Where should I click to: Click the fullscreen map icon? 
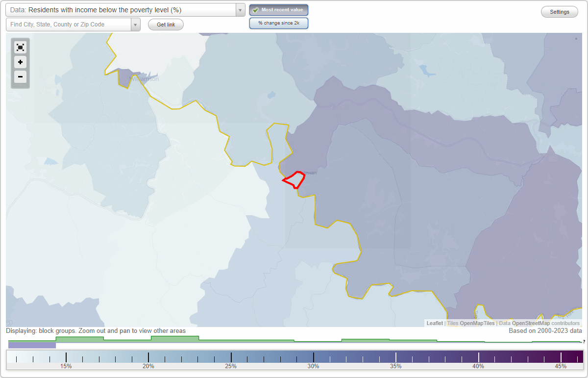tap(20, 47)
